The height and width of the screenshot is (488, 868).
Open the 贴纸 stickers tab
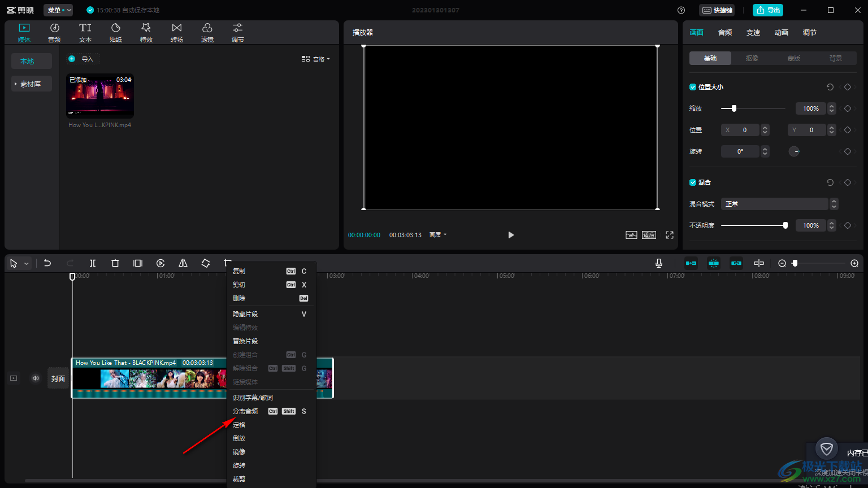(x=116, y=33)
